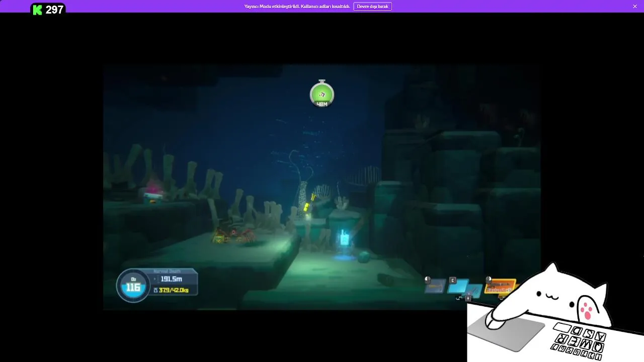This screenshot has height=362, width=644.
Task: Click the glowing blue box on seabed
Action: (x=344, y=238)
